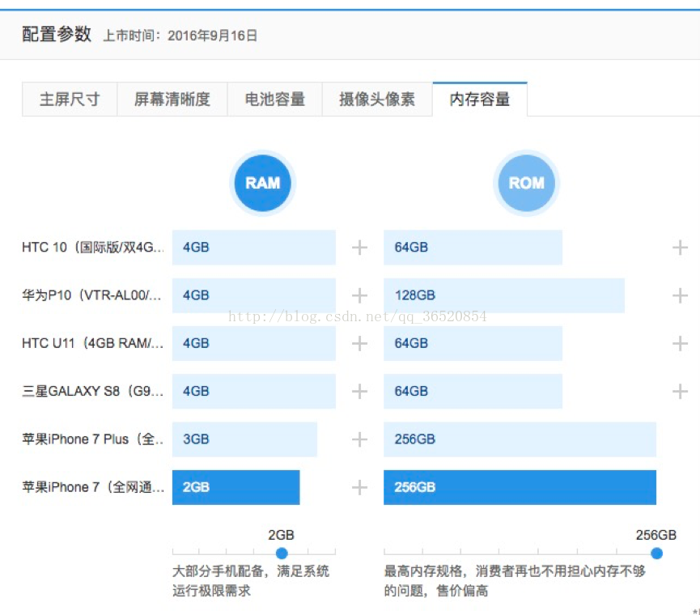
Task: Click the 上市时间：2016年9月16日 text
Action: 180,36
